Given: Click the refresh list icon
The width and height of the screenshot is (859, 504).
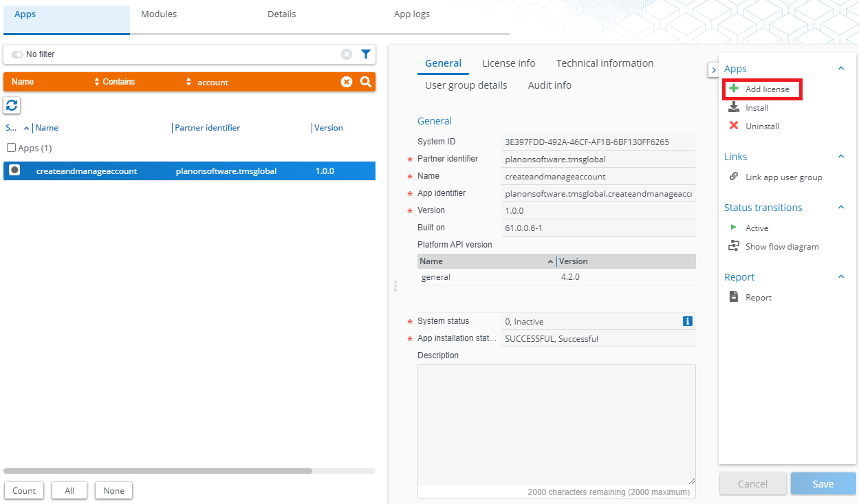Looking at the screenshot, I should coord(12,105).
